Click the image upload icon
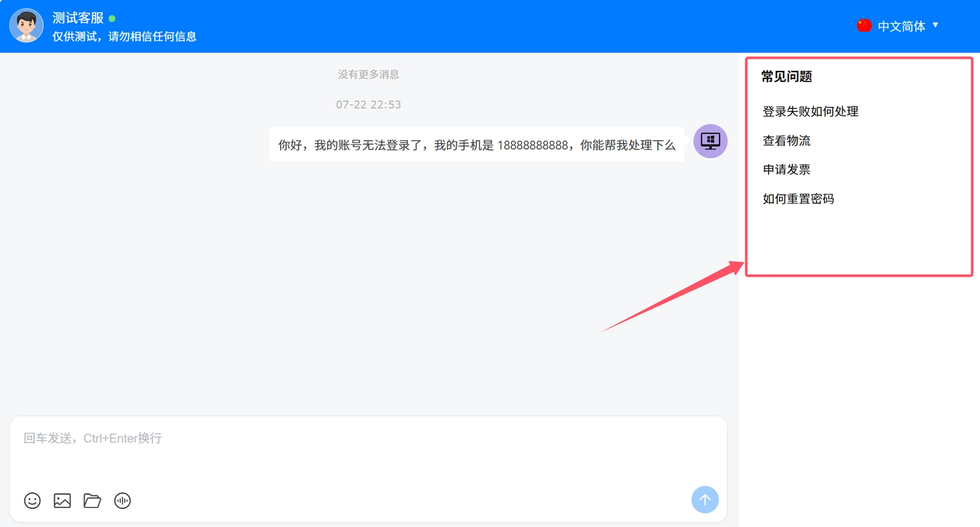The height and width of the screenshot is (527, 980). tap(62, 501)
